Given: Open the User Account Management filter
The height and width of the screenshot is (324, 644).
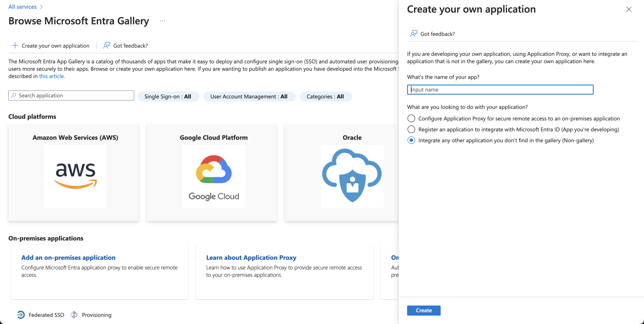Looking at the screenshot, I should tap(249, 96).
